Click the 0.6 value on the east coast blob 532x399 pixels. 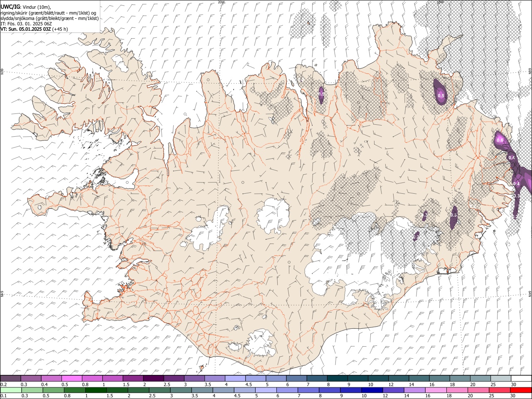pos(500,140)
